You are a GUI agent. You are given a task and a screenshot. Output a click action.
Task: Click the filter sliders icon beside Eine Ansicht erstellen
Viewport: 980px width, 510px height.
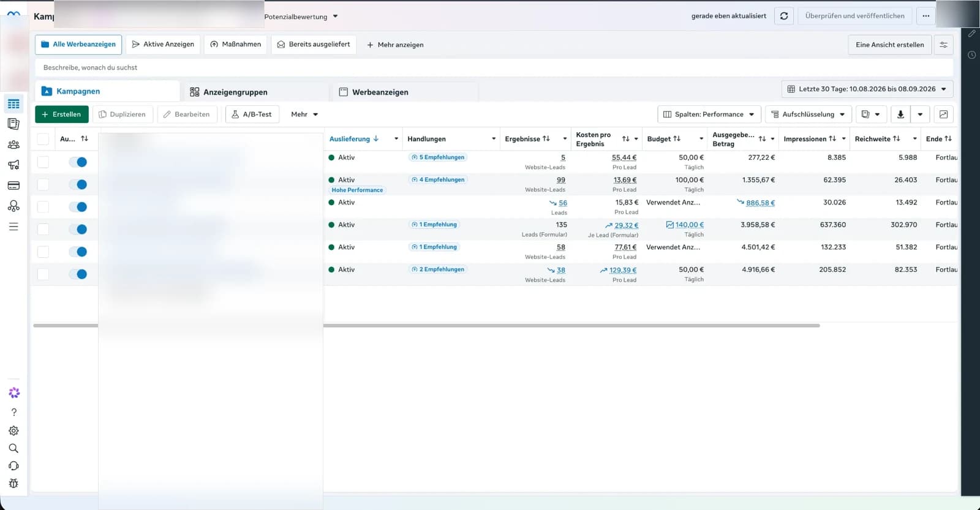(944, 45)
